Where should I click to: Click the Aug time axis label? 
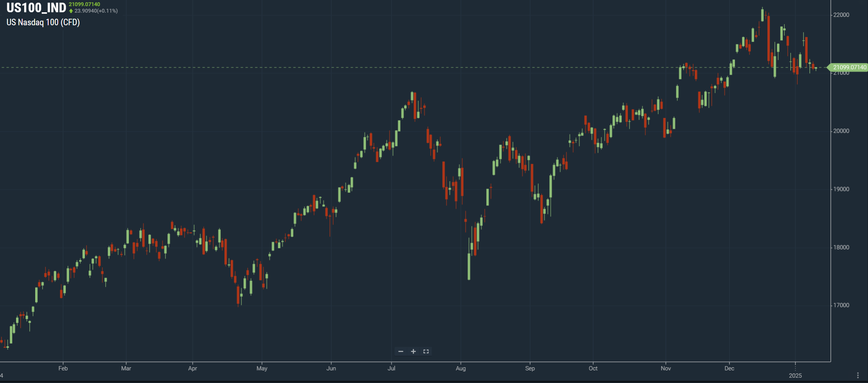(461, 368)
